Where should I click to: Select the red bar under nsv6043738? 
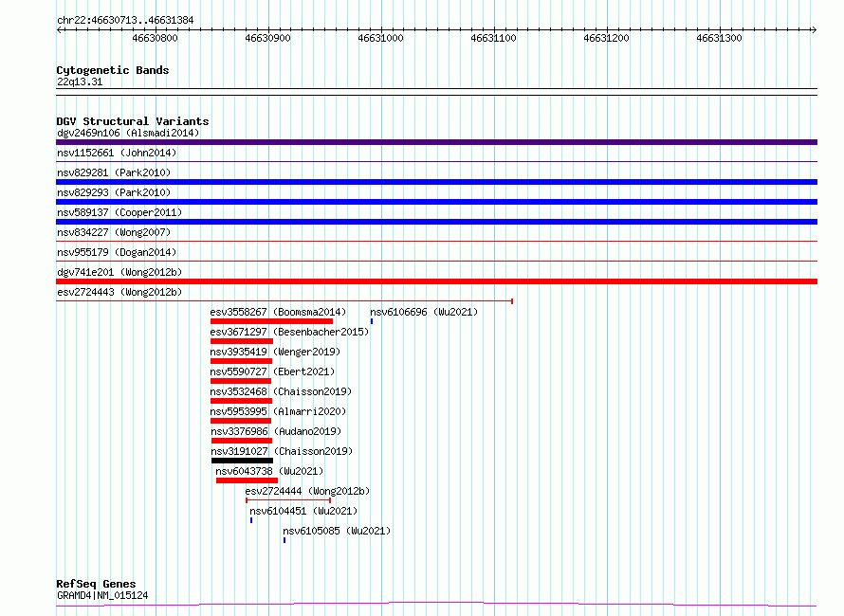(248, 480)
